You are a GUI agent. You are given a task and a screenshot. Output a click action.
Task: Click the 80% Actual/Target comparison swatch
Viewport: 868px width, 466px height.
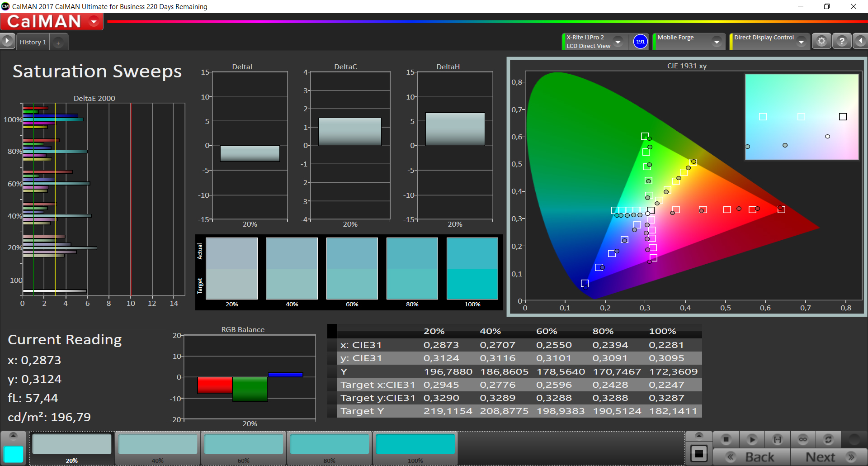tap(412, 268)
